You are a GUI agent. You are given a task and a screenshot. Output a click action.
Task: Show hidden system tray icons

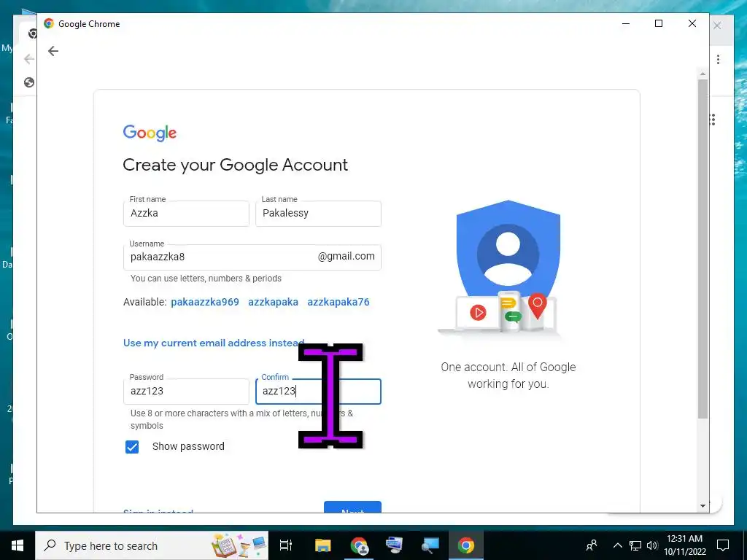(x=617, y=545)
